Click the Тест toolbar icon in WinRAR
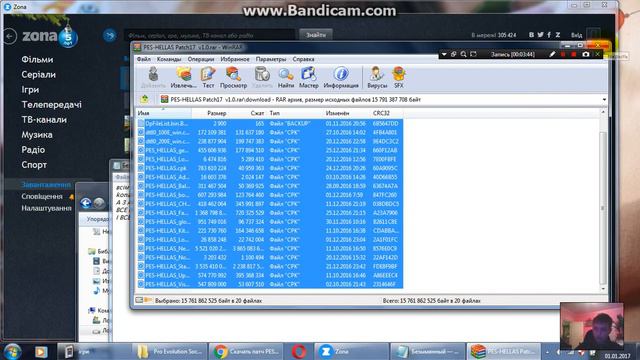 208,78
